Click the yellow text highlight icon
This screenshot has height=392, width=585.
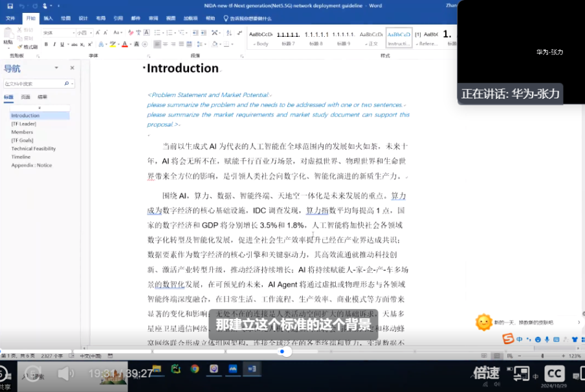(113, 45)
